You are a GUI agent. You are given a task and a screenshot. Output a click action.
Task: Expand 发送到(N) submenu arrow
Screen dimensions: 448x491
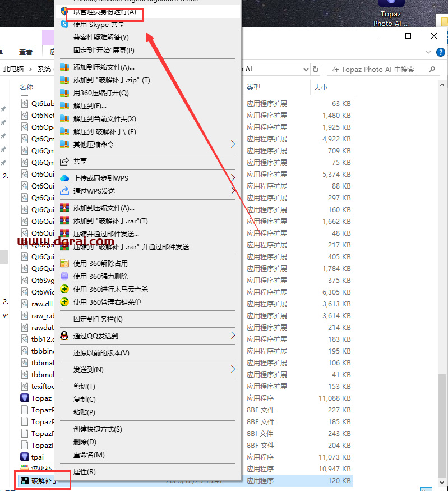(233, 369)
